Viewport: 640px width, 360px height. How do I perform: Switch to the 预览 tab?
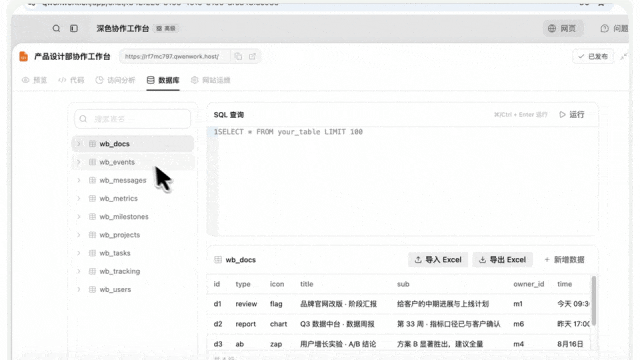(x=34, y=80)
